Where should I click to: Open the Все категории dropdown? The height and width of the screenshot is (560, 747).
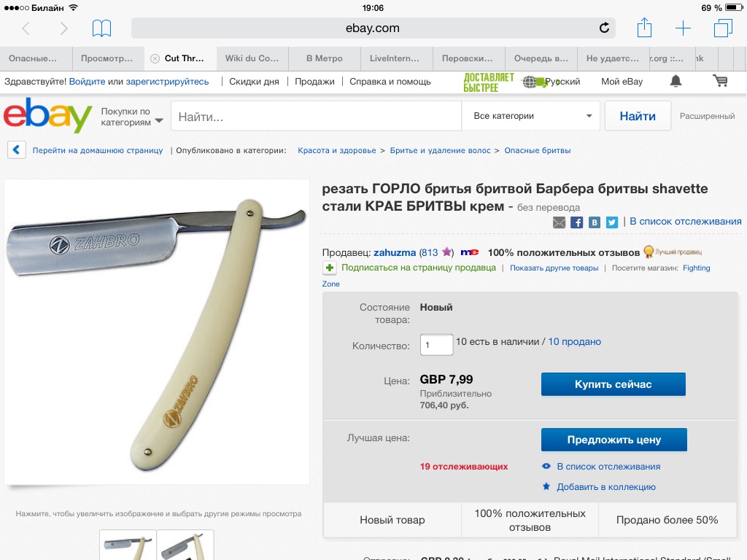(x=533, y=116)
